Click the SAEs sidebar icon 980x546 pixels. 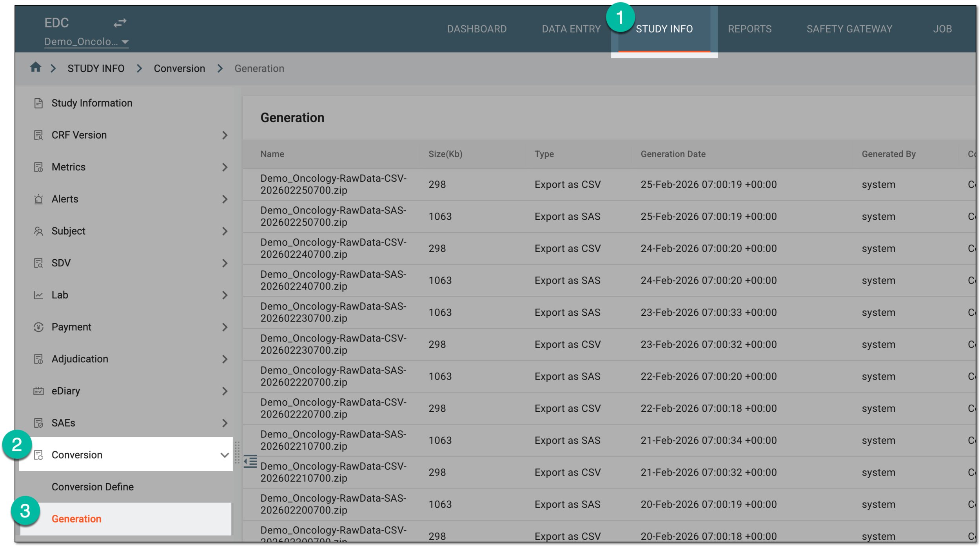pyautogui.click(x=38, y=423)
